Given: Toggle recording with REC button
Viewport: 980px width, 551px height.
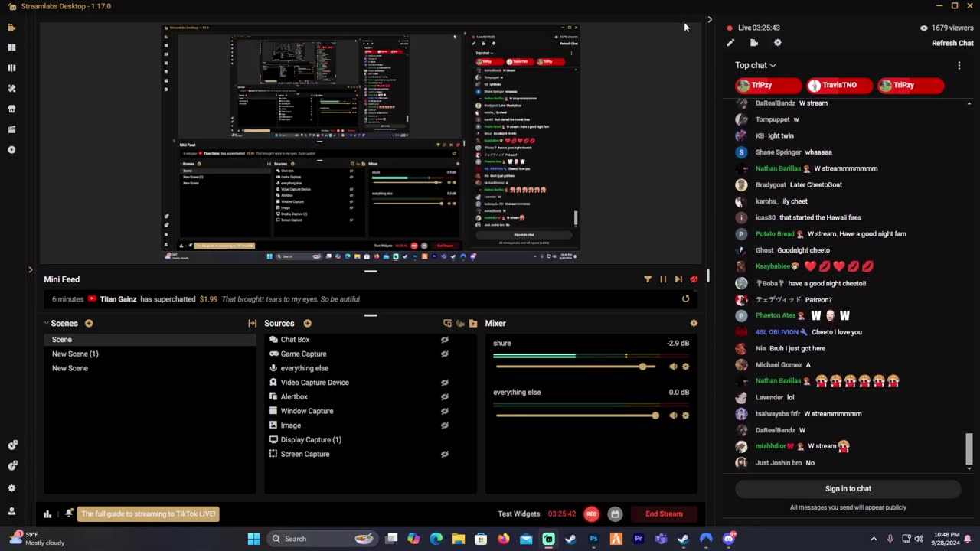Looking at the screenshot, I should pyautogui.click(x=591, y=514).
